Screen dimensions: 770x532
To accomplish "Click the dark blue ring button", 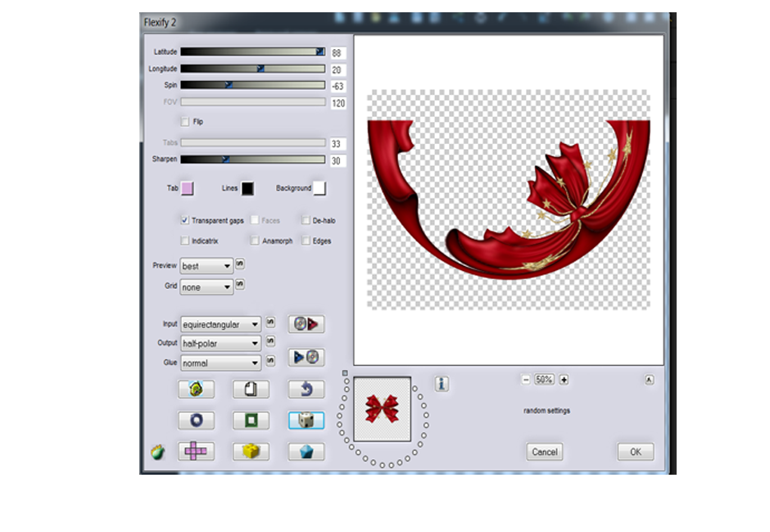I will click(196, 421).
